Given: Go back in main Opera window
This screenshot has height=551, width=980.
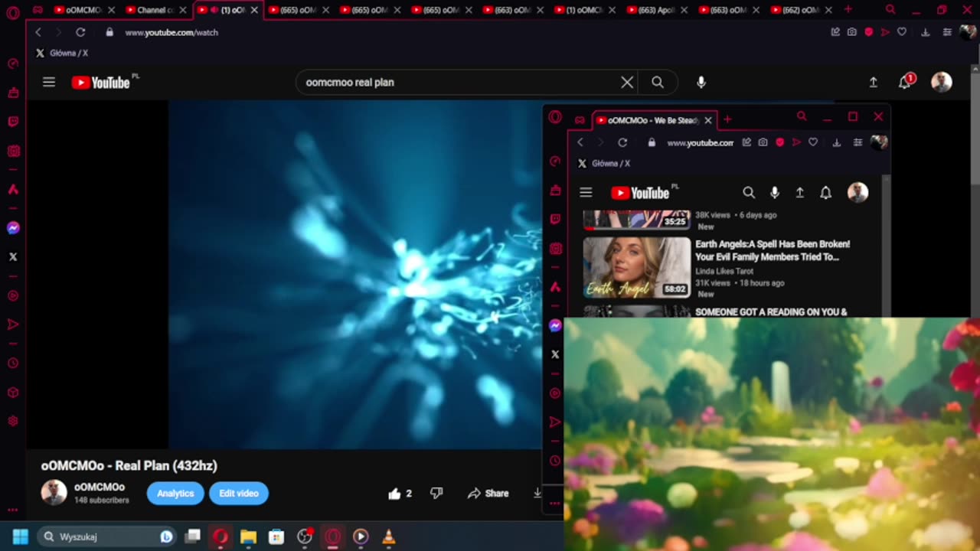Looking at the screenshot, I should (38, 32).
